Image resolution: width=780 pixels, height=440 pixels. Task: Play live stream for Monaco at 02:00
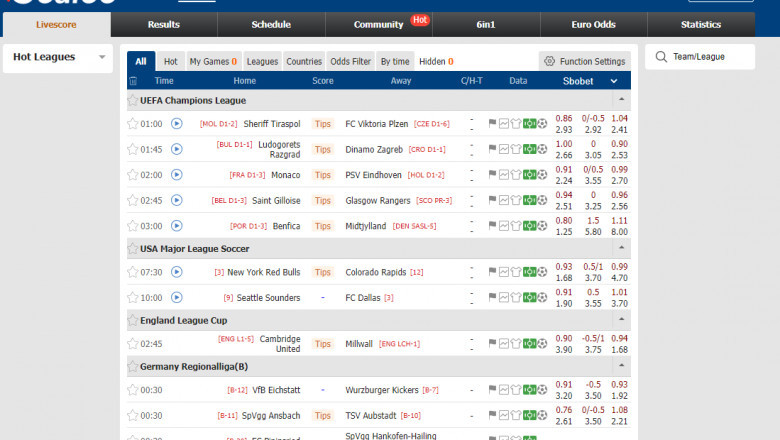[177, 175]
